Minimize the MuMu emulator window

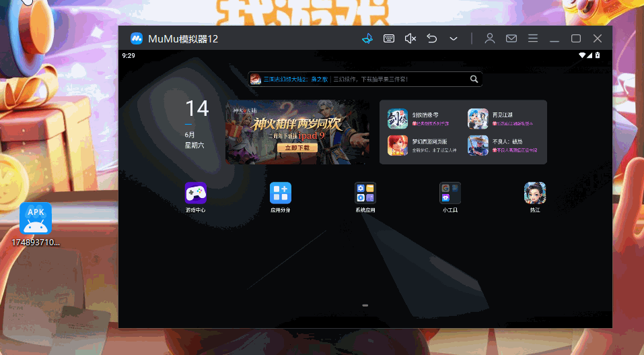click(554, 41)
